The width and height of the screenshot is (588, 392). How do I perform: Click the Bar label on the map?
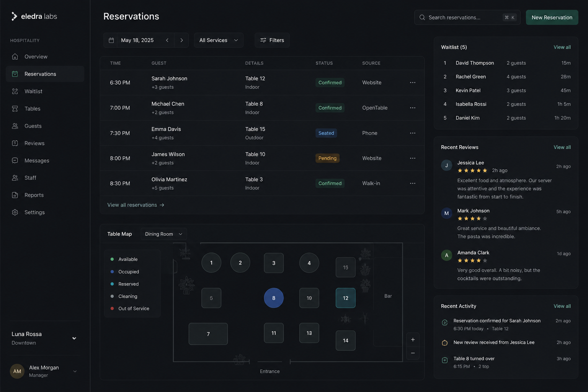click(x=388, y=296)
